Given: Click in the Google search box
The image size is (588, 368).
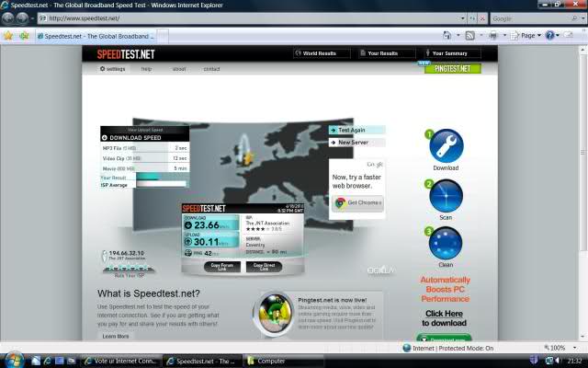Looking at the screenshot, I should [x=531, y=18].
